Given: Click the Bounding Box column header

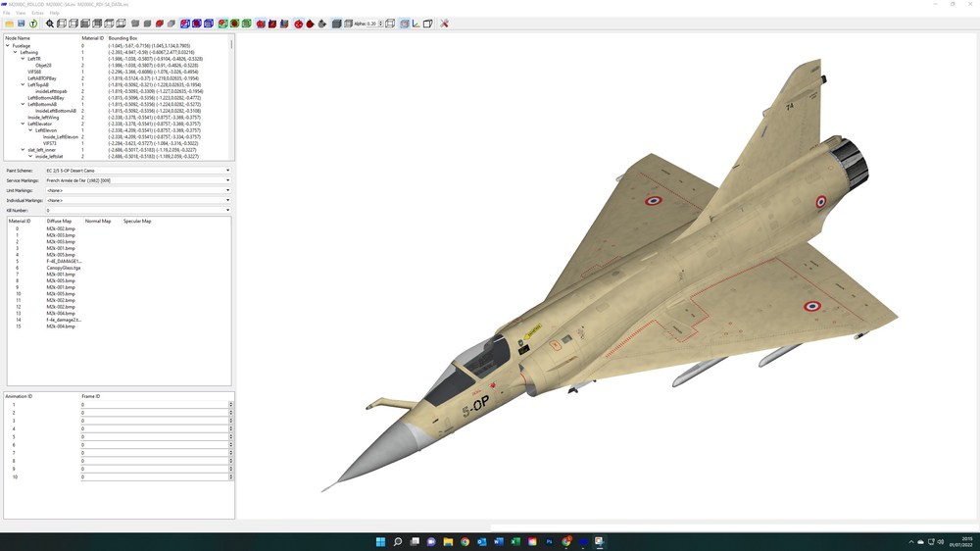Looking at the screenshot, I should coord(123,38).
